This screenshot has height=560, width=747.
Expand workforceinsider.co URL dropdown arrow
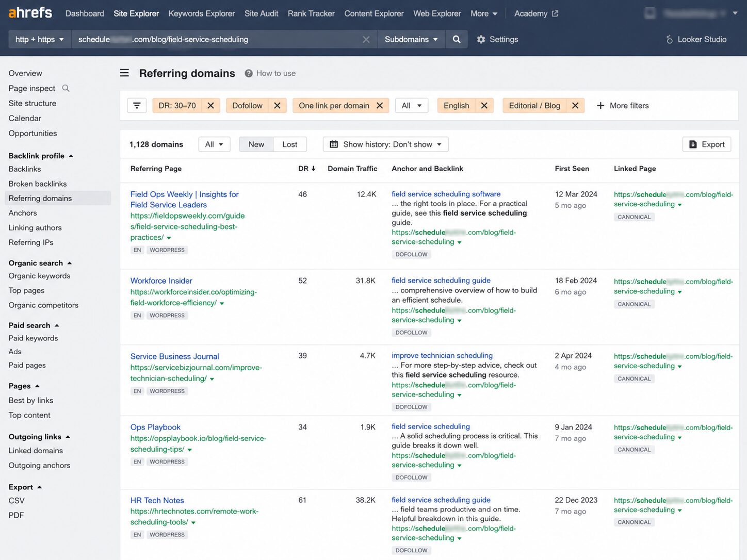point(222,303)
